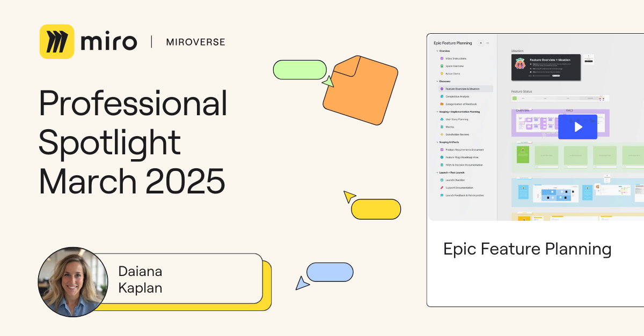Click the Action Items lightbulb icon
Image resolution: width=644 pixels, height=336 pixels.
(442, 73)
